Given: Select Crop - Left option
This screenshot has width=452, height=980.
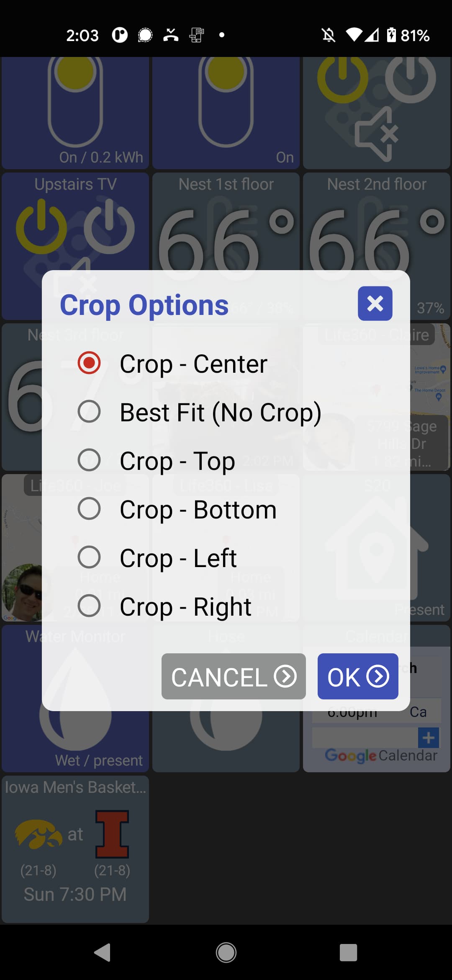Looking at the screenshot, I should (x=89, y=557).
